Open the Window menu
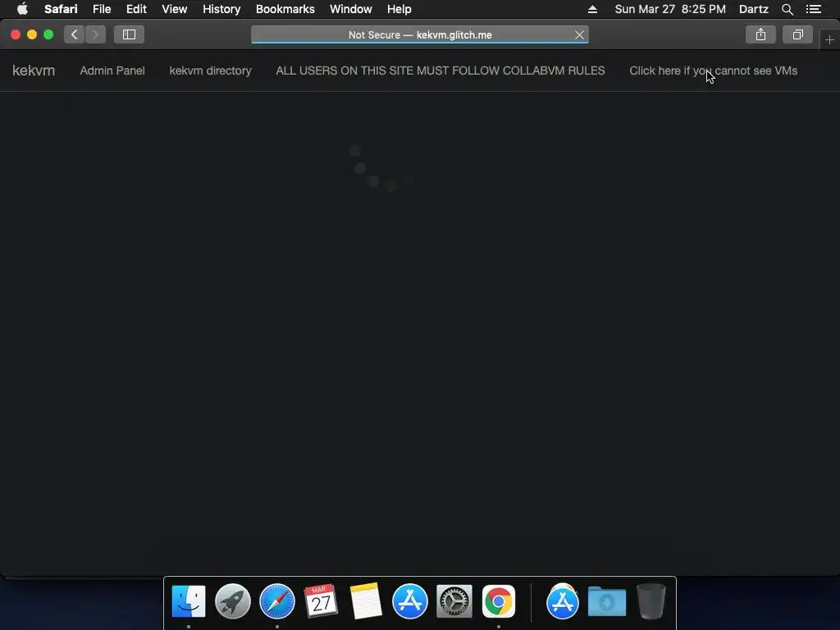This screenshot has width=840, height=630. pyautogui.click(x=351, y=9)
